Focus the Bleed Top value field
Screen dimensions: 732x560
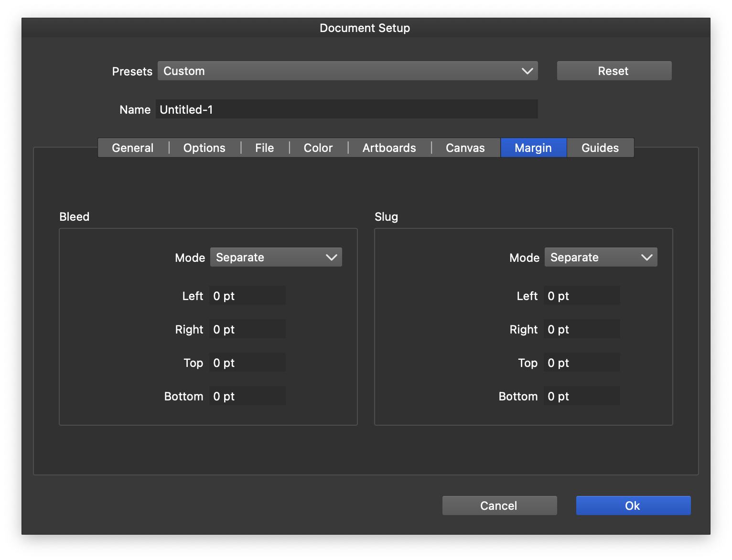248,363
